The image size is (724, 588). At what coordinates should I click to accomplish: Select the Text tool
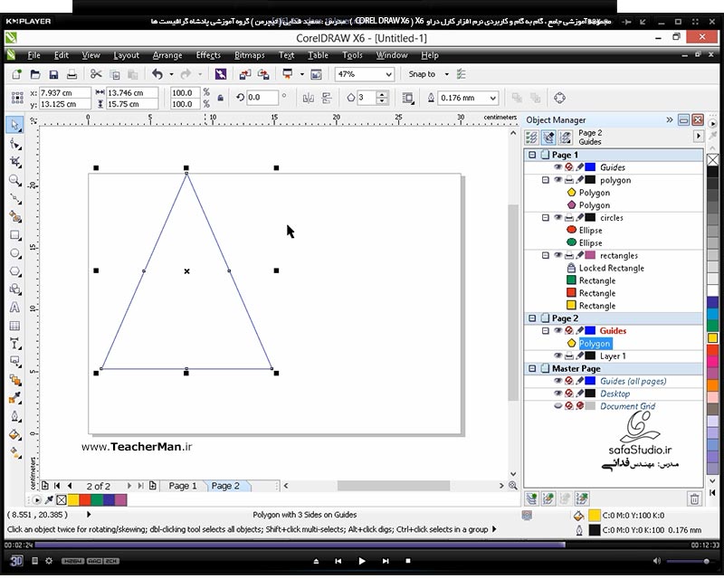(15, 308)
